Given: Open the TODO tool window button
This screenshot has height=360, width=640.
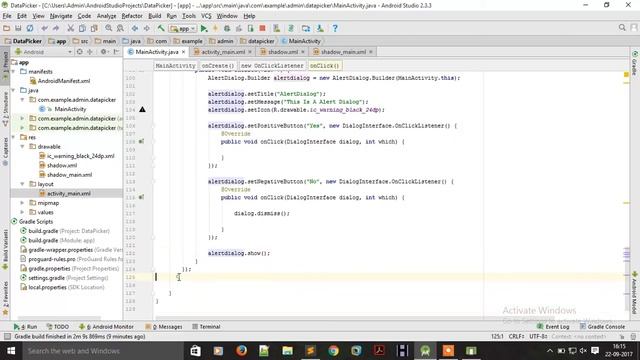Looking at the screenshot, I should (x=58, y=327).
